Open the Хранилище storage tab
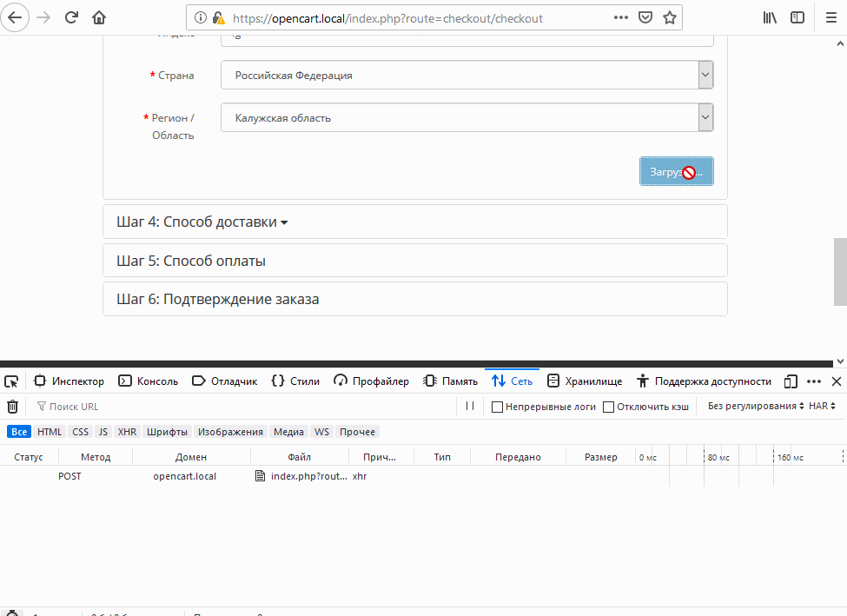The image size is (847, 616). point(585,381)
